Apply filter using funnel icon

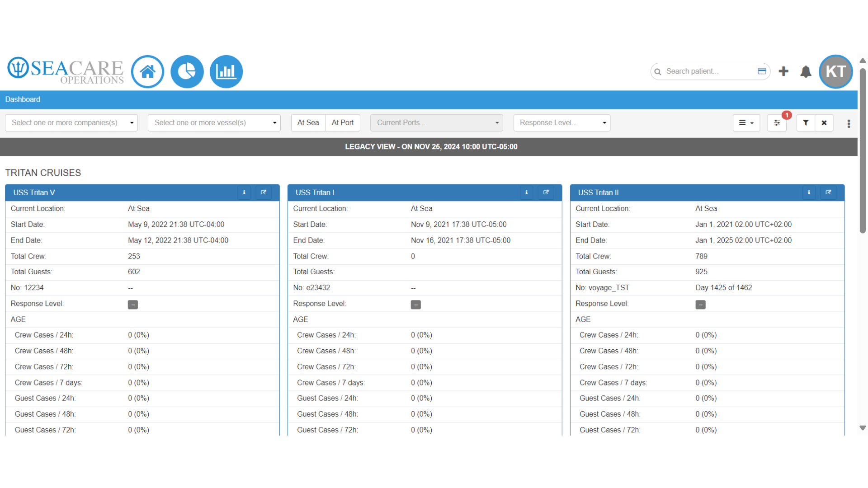(x=806, y=123)
